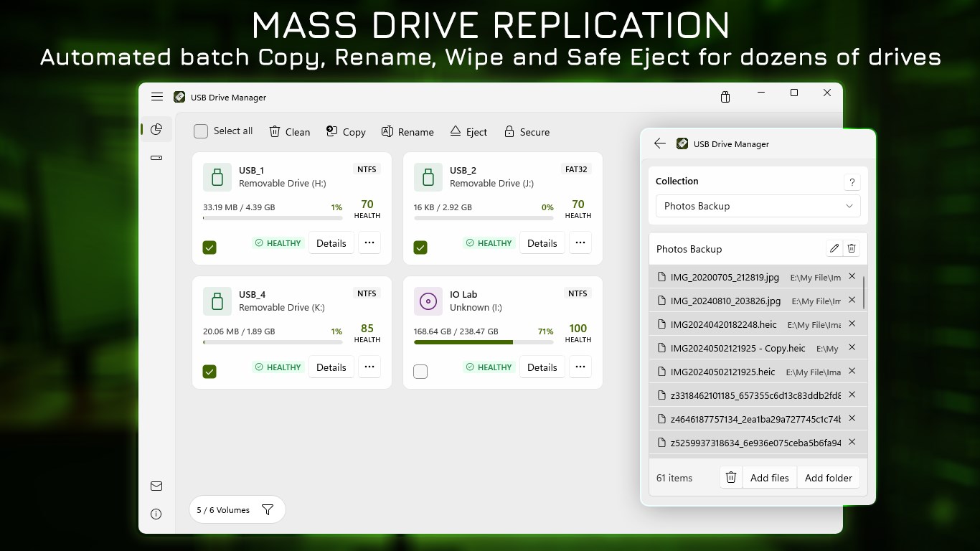
Task: Open the hamburger navigation menu
Action: coord(156,97)
